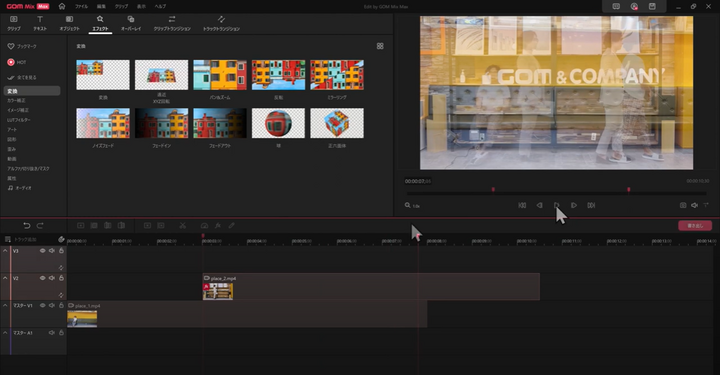Select the pencil edit tool
This screenshot has width=720, height=375.
point(231,225)
